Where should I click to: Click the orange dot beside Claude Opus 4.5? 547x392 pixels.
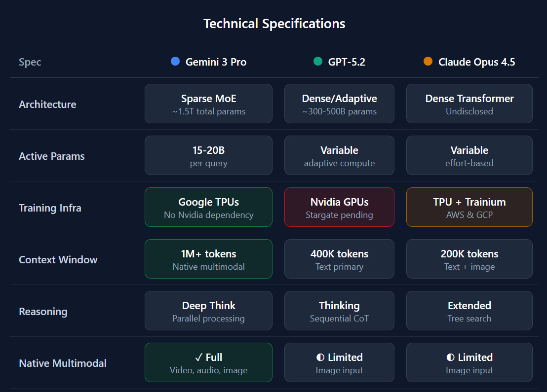click(x=428, y=61)
